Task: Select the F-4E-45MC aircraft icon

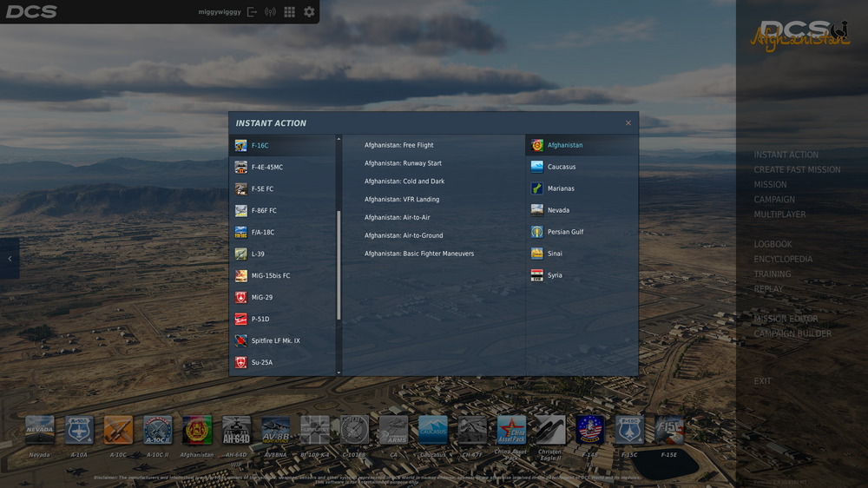Action: point(240,167)
